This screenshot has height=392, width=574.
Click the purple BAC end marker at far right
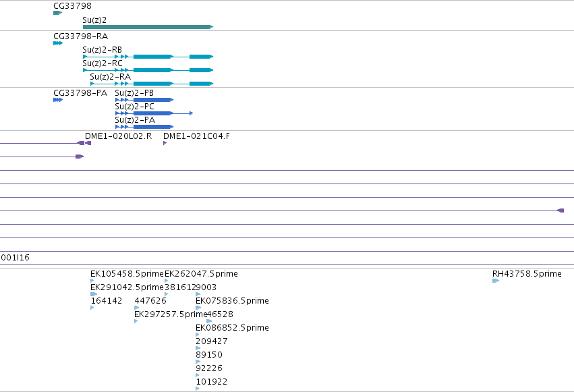[x=561, y=211]
